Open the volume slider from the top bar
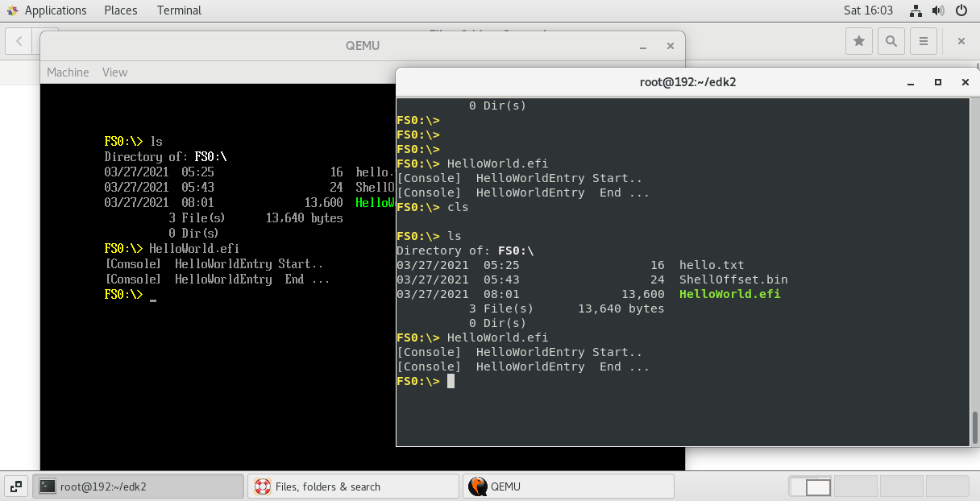 pyautogui.click(x=937, y=10)
